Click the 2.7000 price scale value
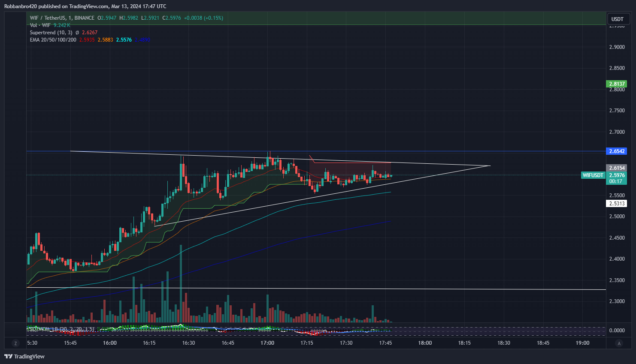The image size is (636, 364). point(617,132)
